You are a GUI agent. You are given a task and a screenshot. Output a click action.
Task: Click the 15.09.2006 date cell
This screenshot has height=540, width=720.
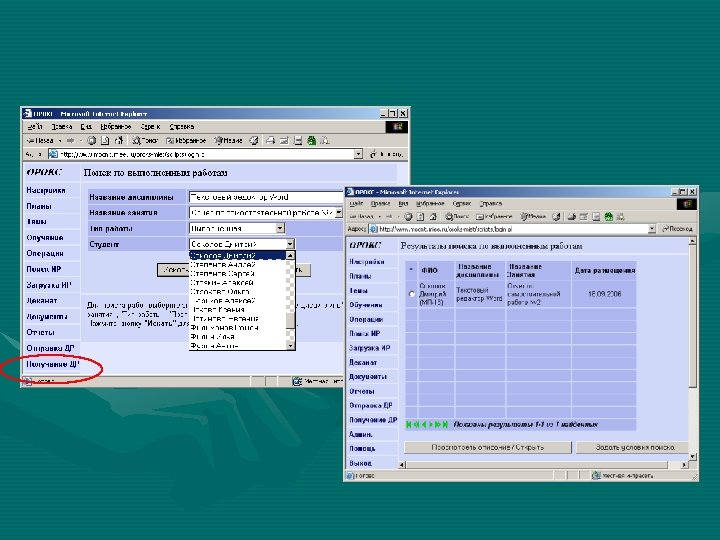click(604, 294)
